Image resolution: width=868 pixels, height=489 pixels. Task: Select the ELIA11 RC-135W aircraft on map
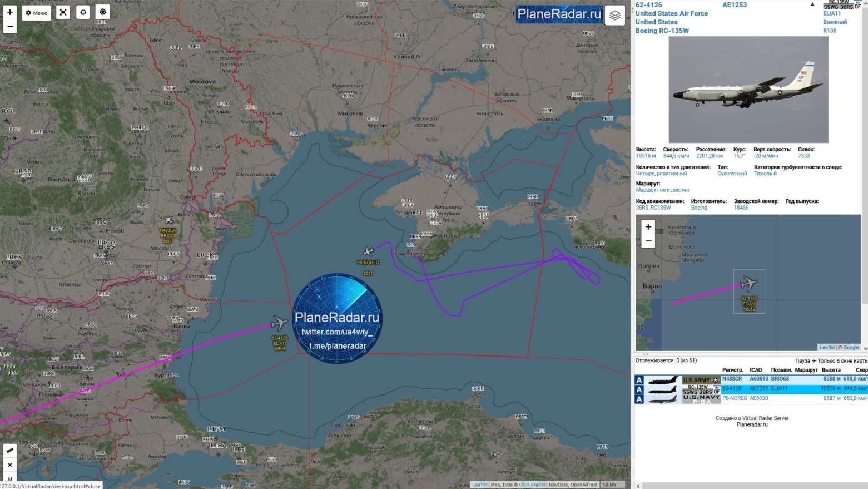coord(279,323)
